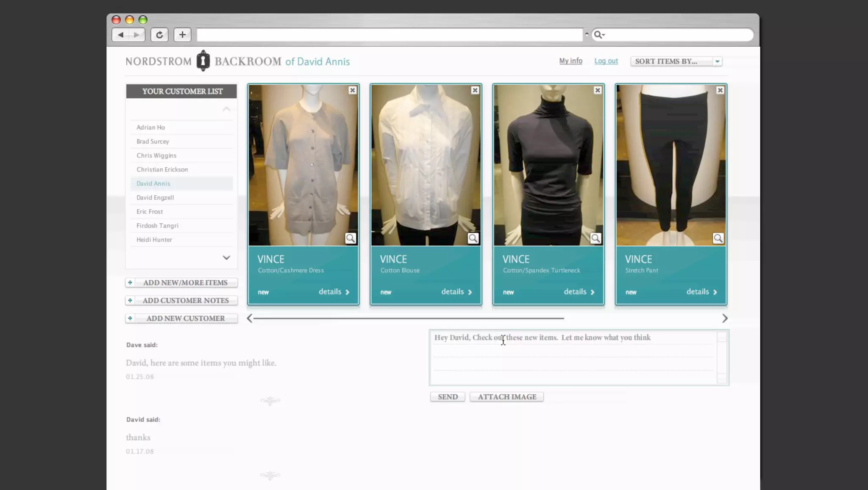Close the Stretch Pant item card

pos(720,90)
